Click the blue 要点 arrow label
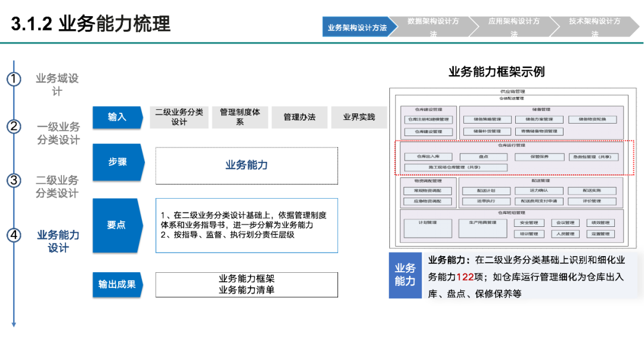The height and width of the screenshot is (363, 644). pyautogui.click(x=117, y=225)
